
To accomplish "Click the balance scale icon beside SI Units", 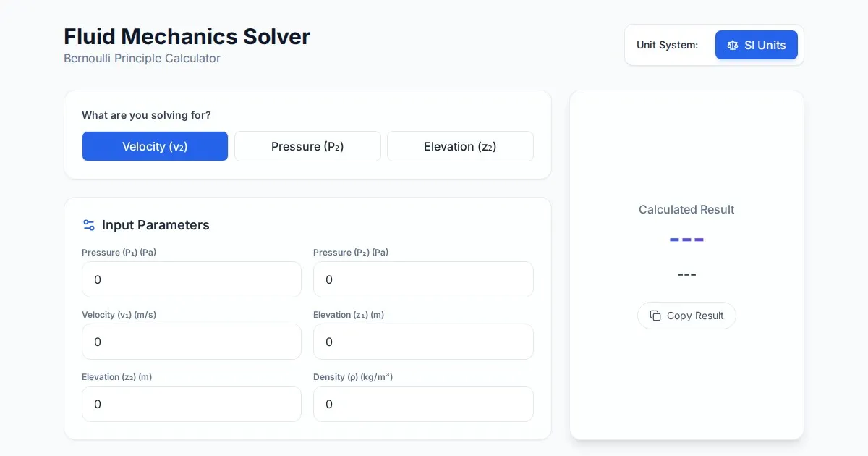I will (733, 45).
